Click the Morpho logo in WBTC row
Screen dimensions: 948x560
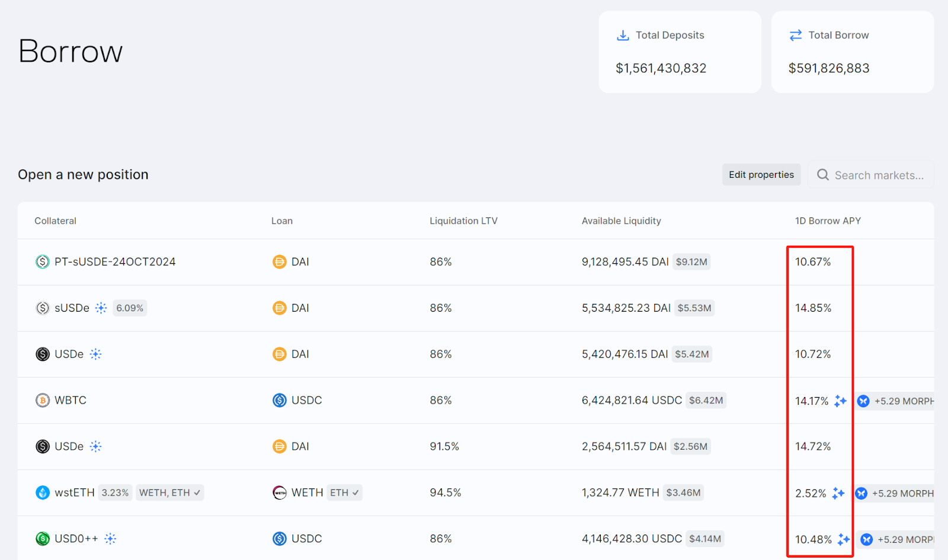click(x=863, y=401)
